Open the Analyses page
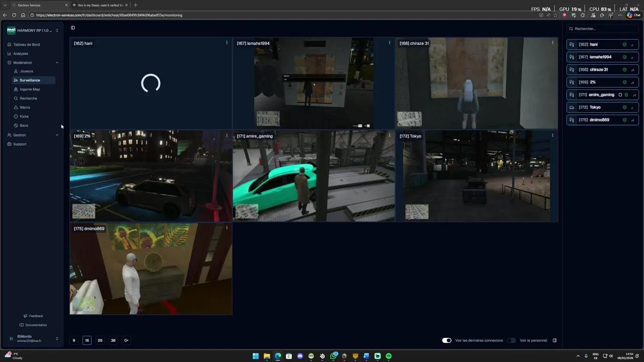644x362 pixels. point(18,53)
